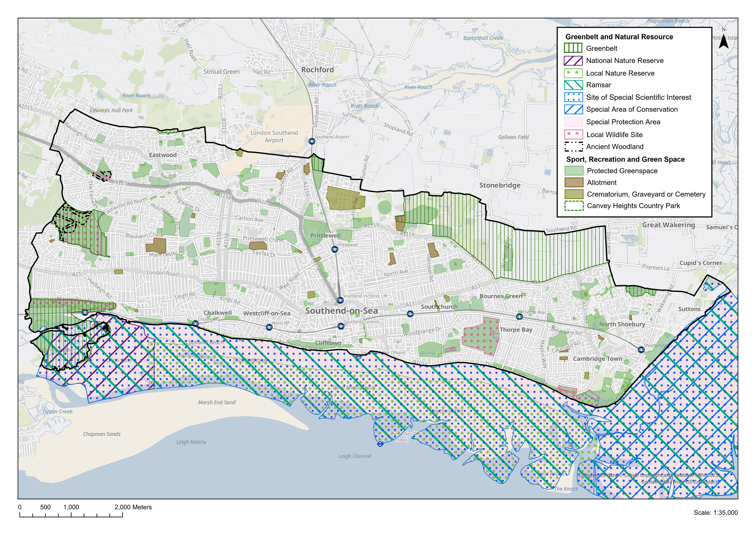Viewport: 756px width, 535px height.
Task: Click the 'Westcliff-on-Sea' place label
Action: 267,313
